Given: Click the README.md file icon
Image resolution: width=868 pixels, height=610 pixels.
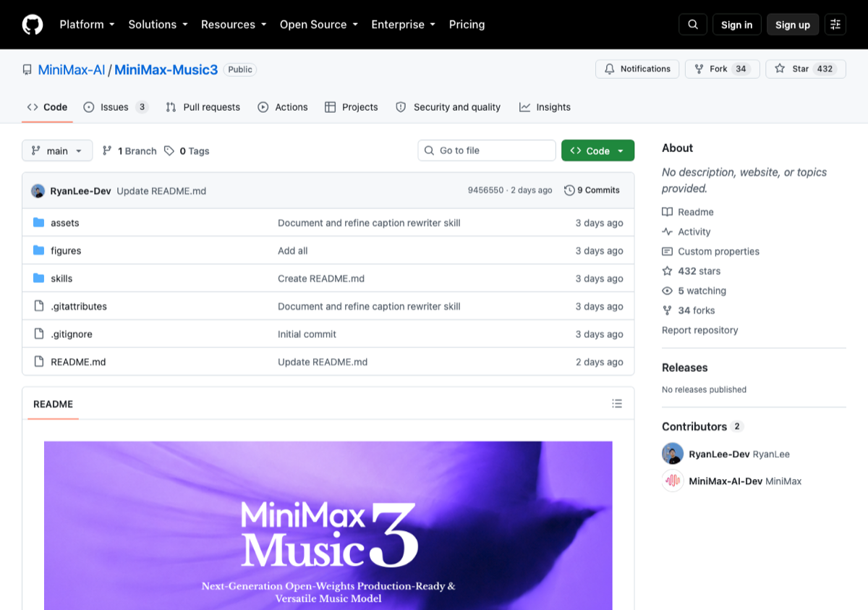Looking at the screenshot, I should tap(39, 362).
